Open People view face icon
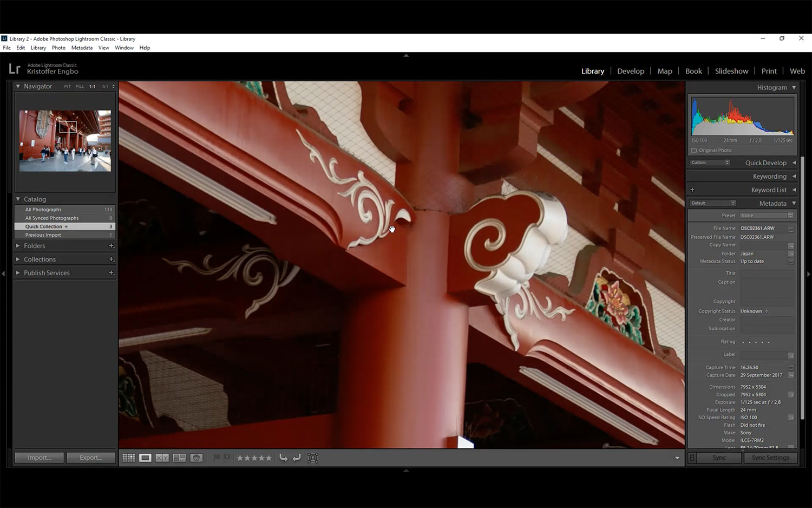The image size is (812, 508). (197, 458)
